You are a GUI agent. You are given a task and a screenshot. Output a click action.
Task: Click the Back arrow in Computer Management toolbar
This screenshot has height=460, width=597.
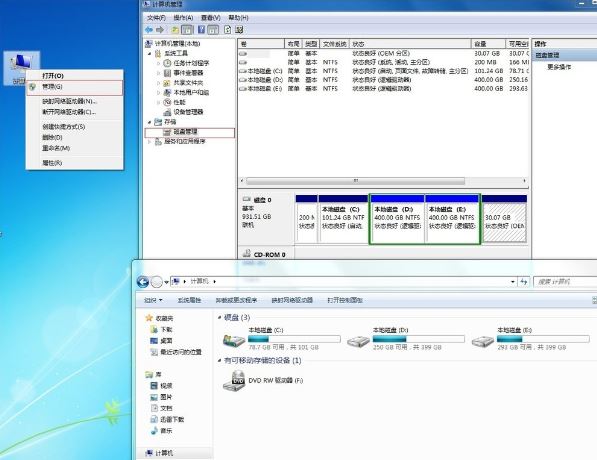[149, 30]
